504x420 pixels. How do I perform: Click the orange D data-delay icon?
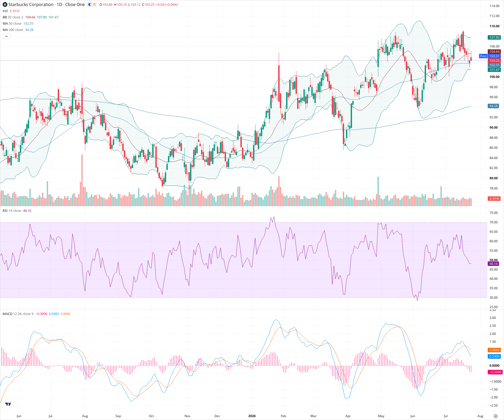94,4
